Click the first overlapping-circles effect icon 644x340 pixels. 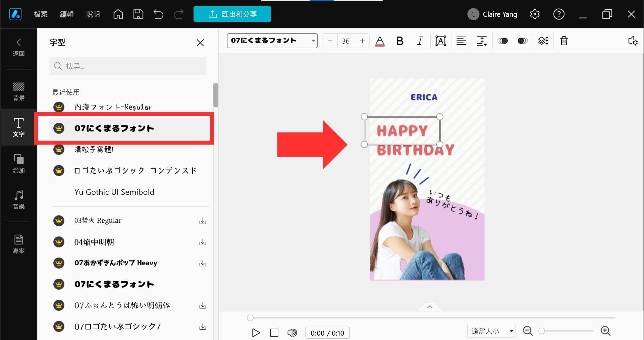tap(502, 41)
